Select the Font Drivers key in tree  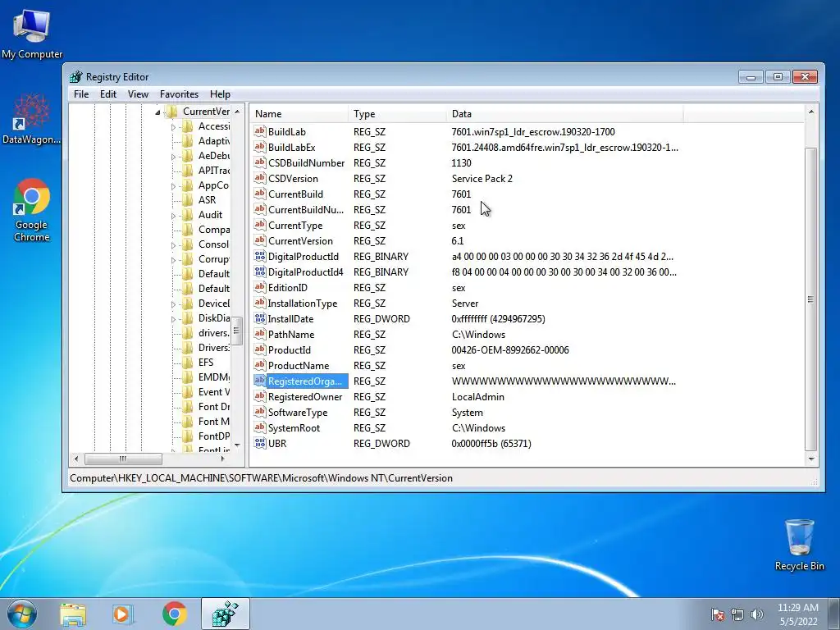click(214, 407)
